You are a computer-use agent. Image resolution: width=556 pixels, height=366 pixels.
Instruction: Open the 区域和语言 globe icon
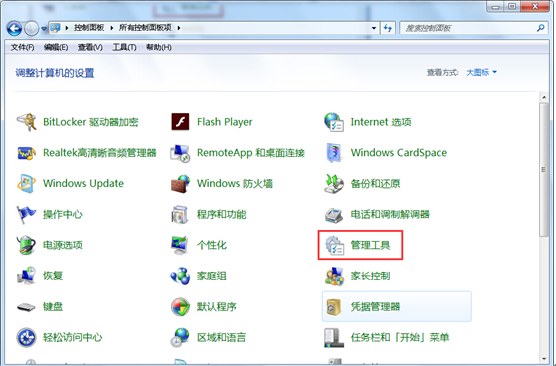pos(180,338)
